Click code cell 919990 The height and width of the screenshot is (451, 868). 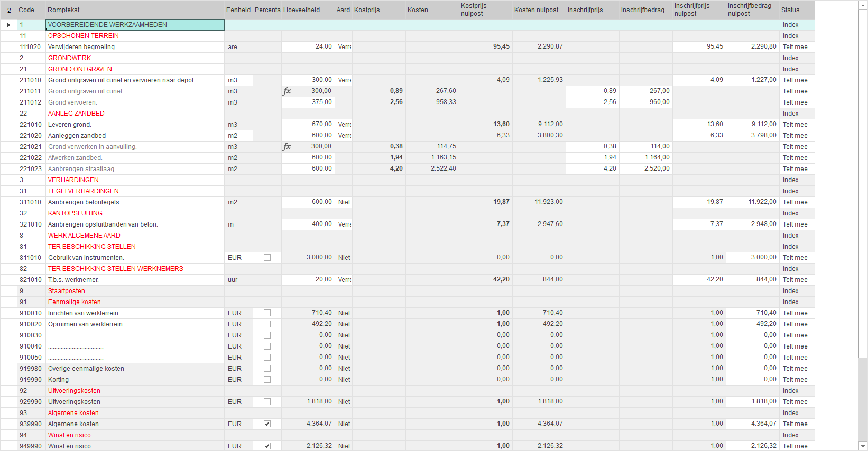point(31,380)
